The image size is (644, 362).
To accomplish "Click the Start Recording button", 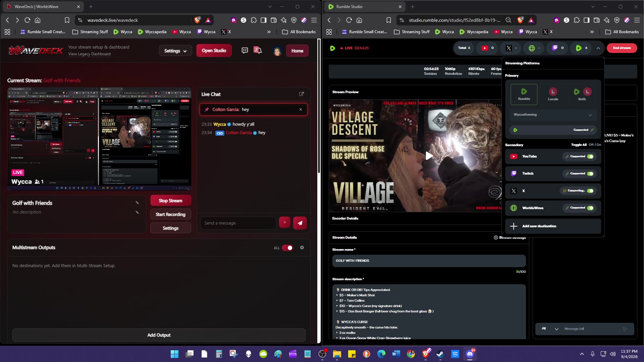I will click(171, 214).
